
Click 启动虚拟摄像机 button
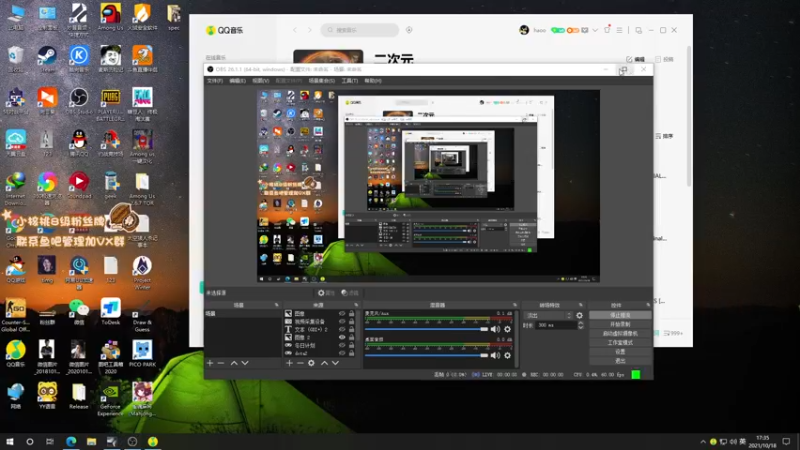[x=620, y=334]
